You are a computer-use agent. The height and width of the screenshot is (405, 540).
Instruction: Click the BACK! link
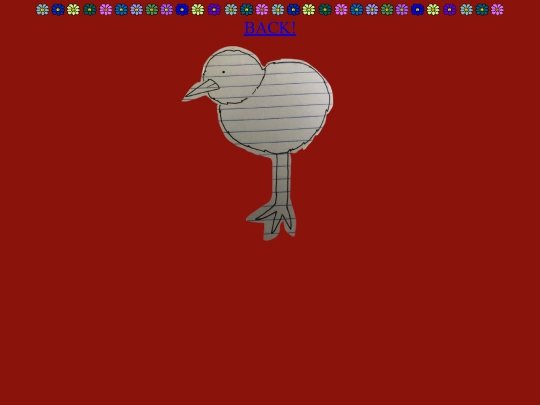coord(270,28)
